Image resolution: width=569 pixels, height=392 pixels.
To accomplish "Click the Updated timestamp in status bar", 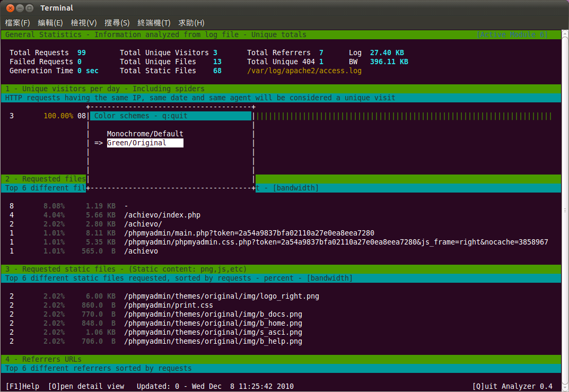I will [x=215, y=387].
